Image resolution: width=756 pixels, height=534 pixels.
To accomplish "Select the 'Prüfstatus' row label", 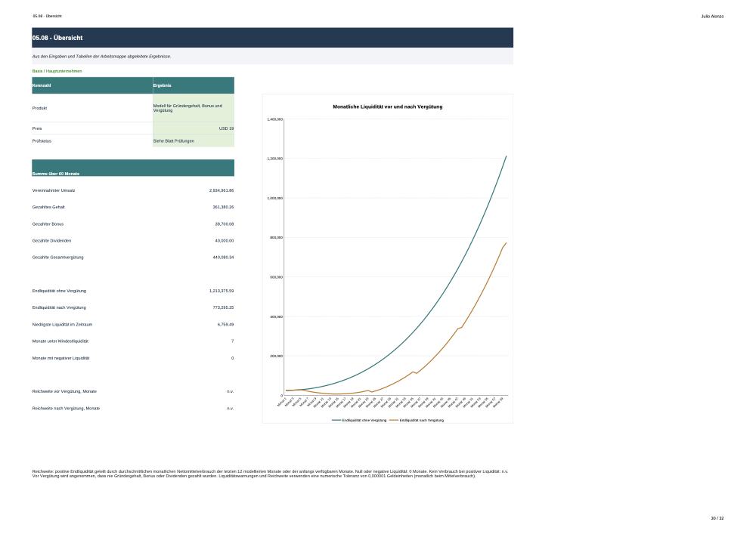I will point(42,141).
